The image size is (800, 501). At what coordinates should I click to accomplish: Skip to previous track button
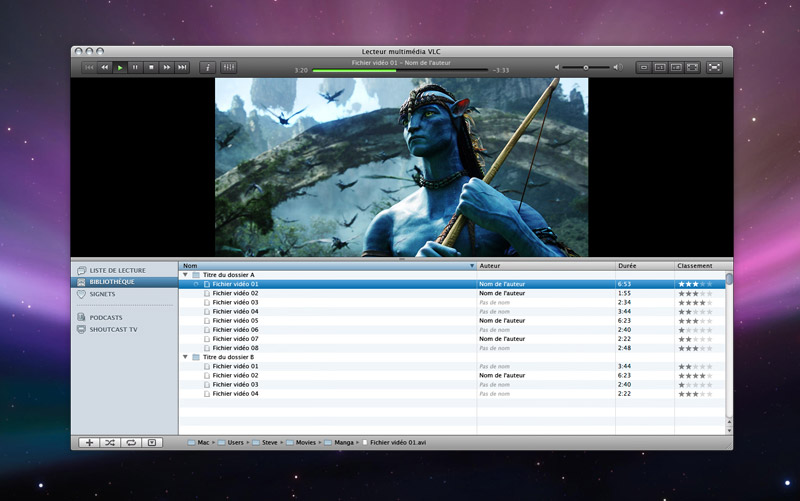pos(89,67)
